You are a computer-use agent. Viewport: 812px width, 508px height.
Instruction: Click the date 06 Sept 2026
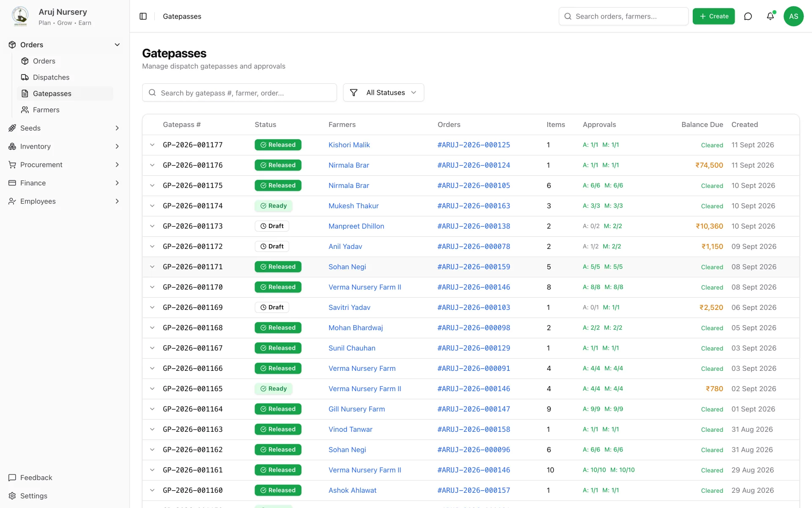pos(754,307)
